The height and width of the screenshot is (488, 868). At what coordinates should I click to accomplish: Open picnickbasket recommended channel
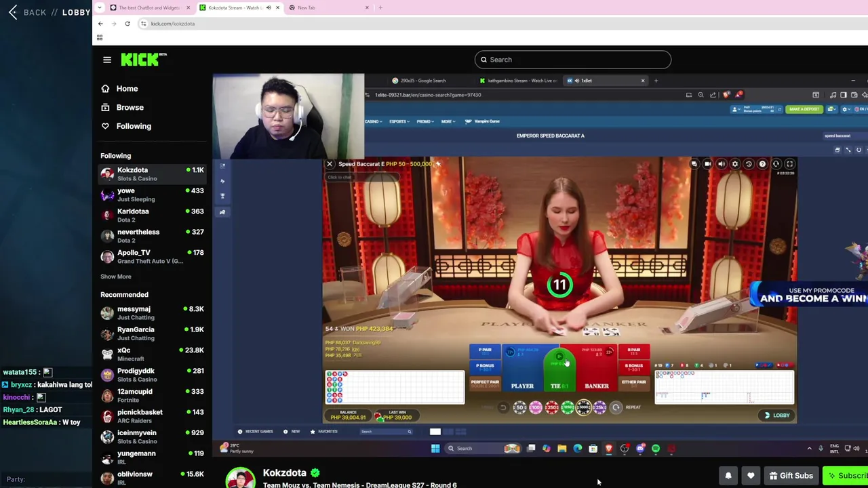click(x=152, y=416)
